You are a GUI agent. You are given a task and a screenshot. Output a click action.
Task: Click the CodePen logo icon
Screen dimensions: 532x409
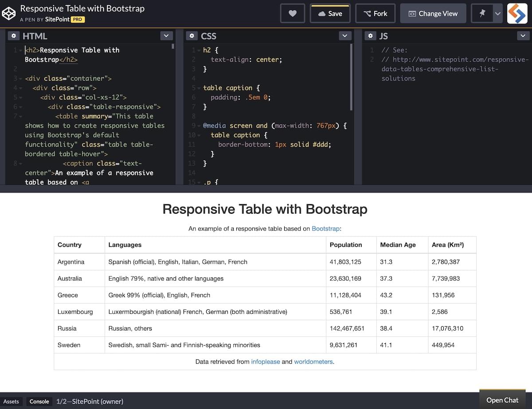click(9, 13)
